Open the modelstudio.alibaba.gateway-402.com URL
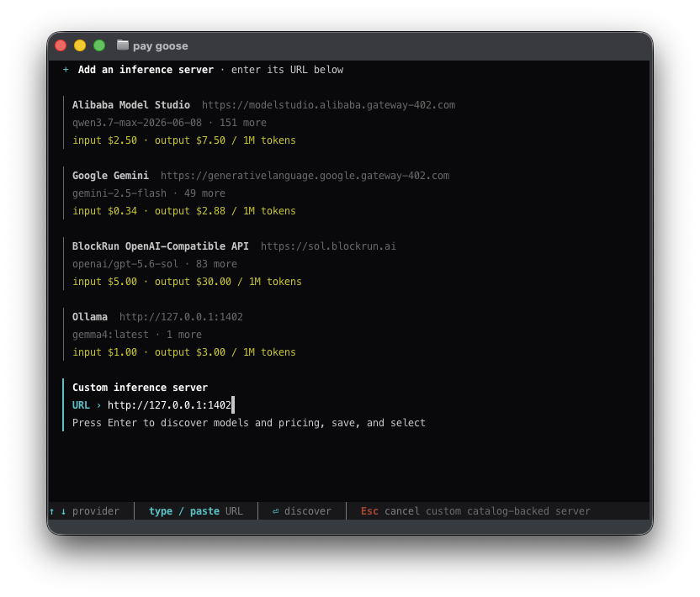700x597 pixels. tap(328, 105)
